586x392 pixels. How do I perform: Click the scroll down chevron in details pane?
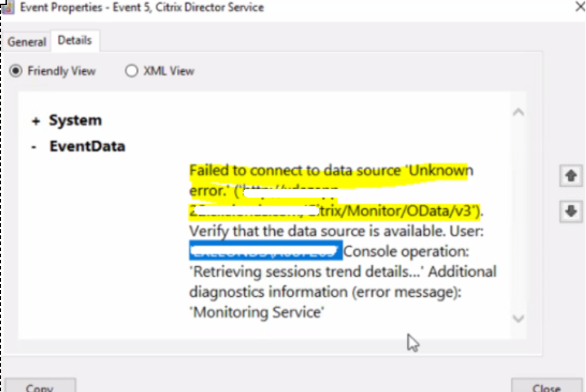click(518, 318)
